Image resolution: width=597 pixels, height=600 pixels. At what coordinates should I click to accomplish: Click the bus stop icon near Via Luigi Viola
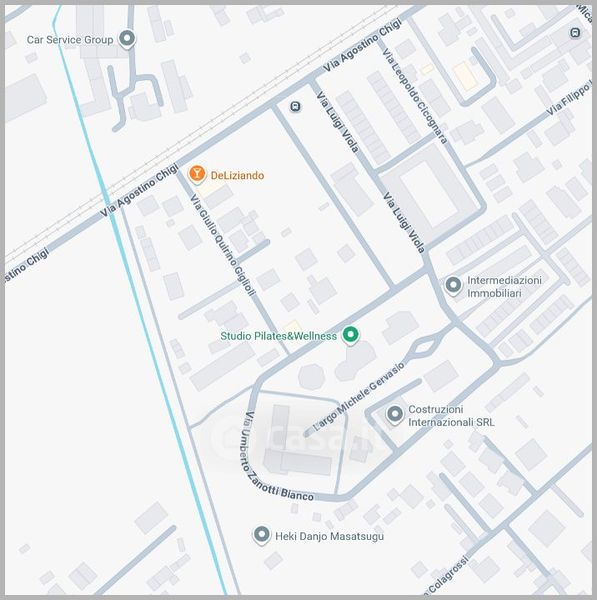295,106
